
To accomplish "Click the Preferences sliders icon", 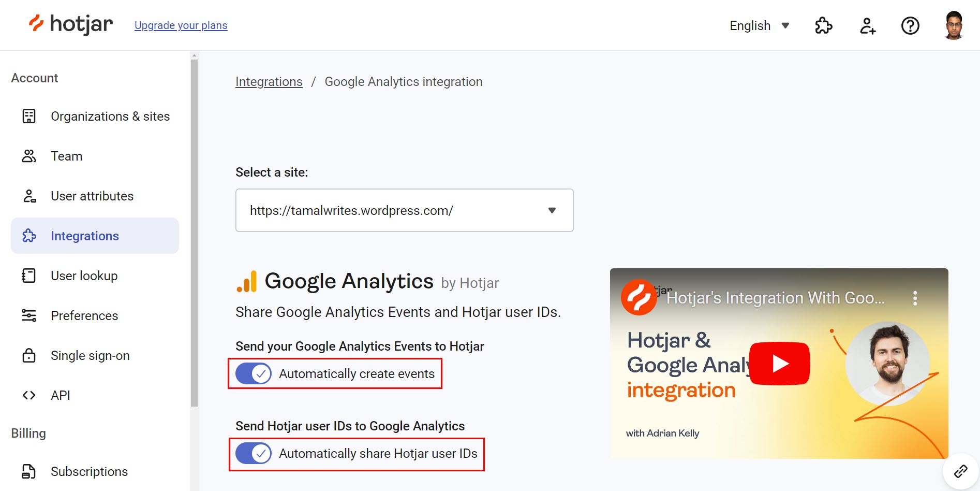I will [29, 315].
